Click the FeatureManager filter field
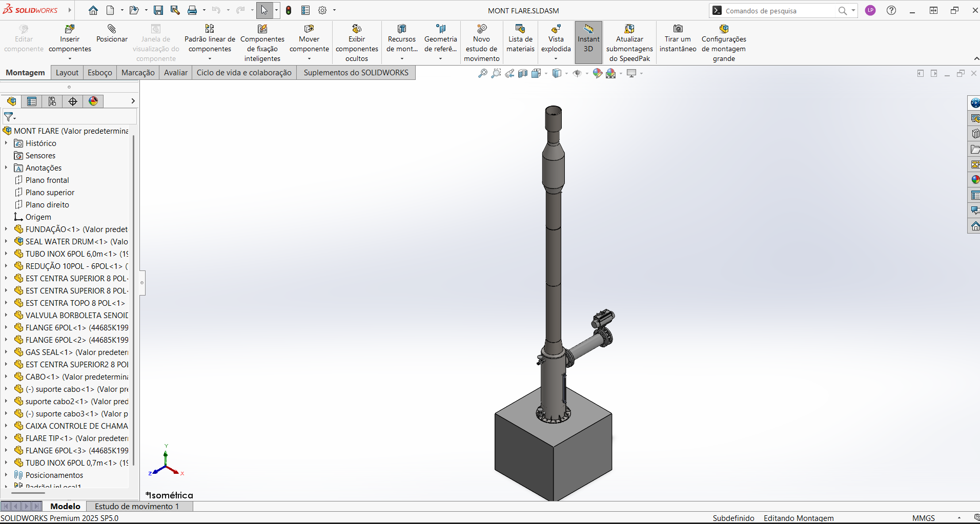The image size is (980, 524). (x=70, y=117)
